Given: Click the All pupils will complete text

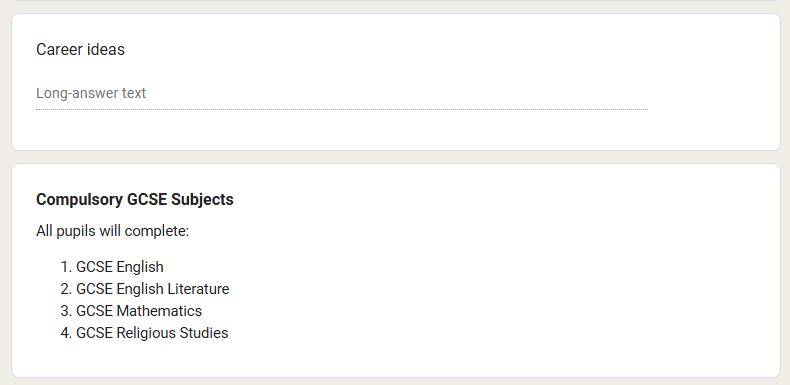Looking at the screenshot, I should (112, 231).
